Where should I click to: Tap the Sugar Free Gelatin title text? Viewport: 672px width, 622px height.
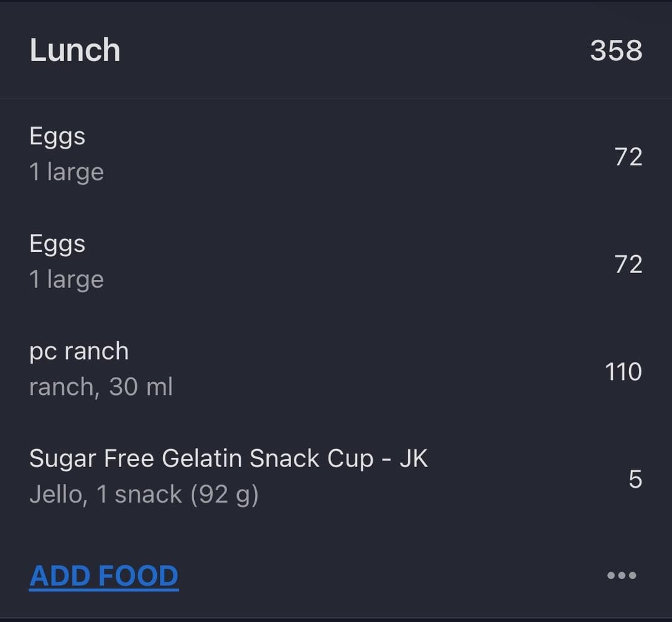click(228, 459)
